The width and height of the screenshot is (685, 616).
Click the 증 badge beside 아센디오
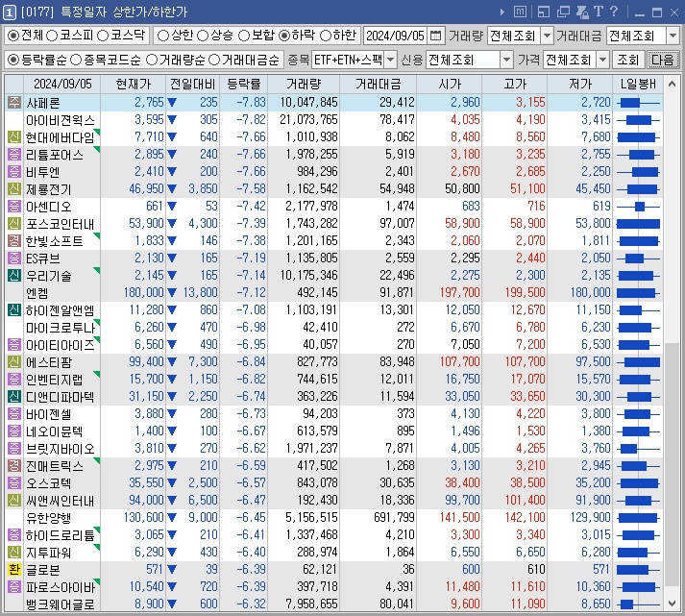[14, 207]
